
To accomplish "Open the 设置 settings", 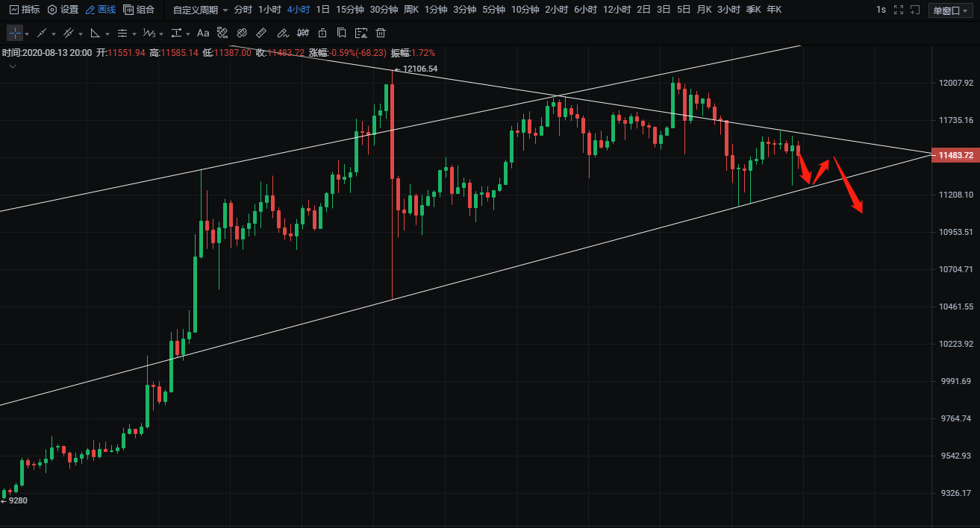I will [x=63, y=10].
